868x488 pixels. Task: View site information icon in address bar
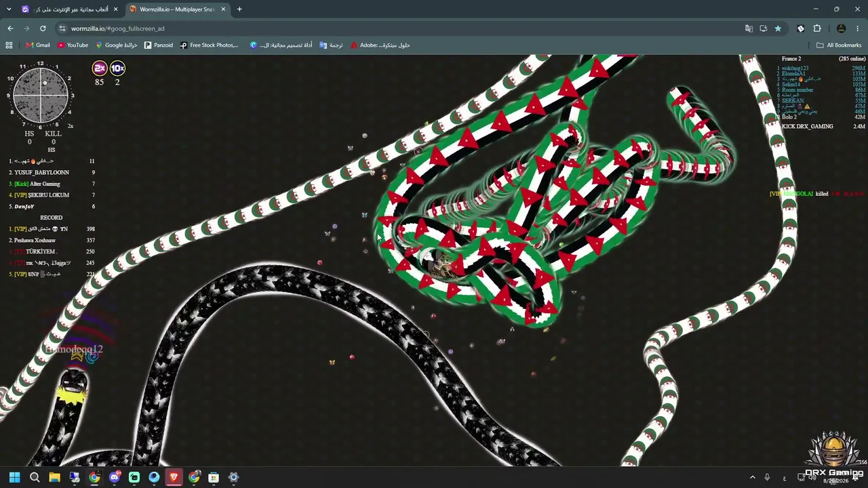click(62, 28)
